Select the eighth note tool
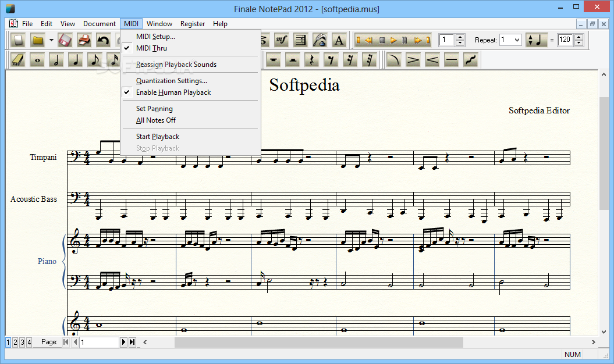 point(95,60)
